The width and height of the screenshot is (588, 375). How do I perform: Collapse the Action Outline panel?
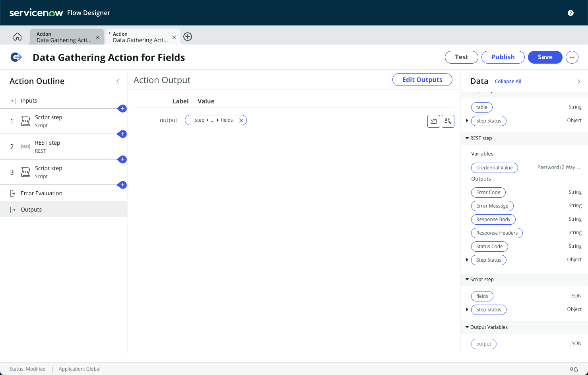point(118,81)
